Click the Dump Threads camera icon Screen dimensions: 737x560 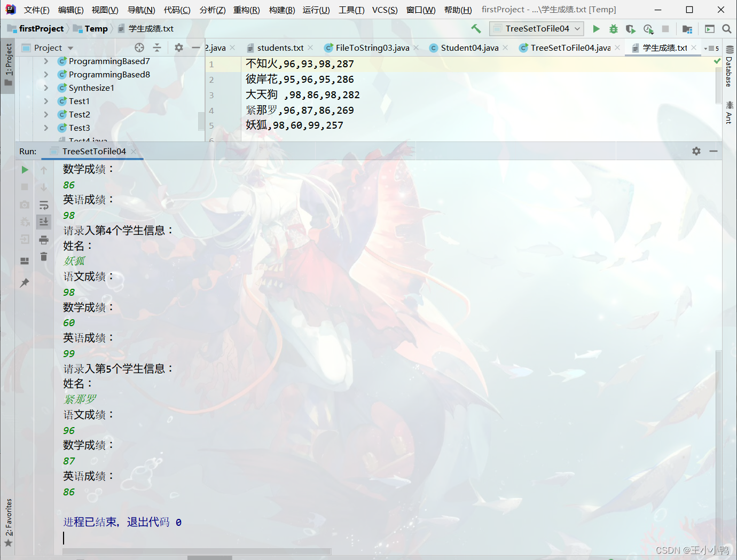coord(25,204)
